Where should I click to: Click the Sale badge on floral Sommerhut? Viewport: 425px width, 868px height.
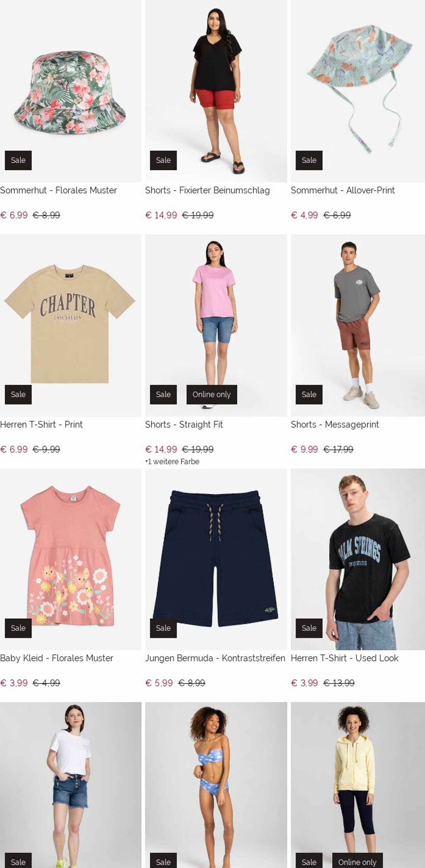(x=18, y=160)
